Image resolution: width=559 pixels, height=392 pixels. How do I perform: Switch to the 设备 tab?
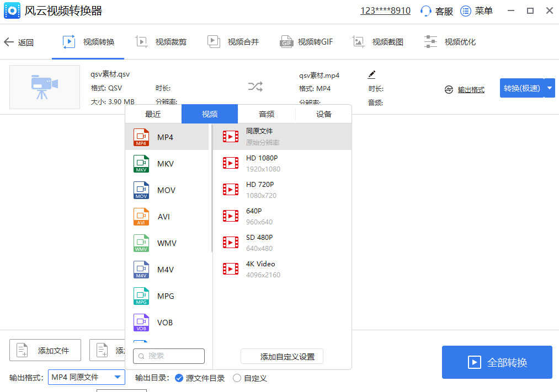point(324,114)
